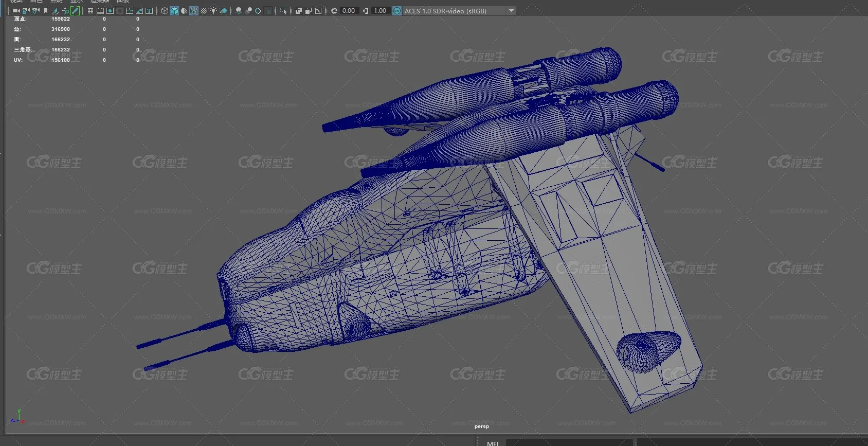Screen dimensions: 868x446
Task: Toggle the Motion Blur icon
Action: pos(249,11)
